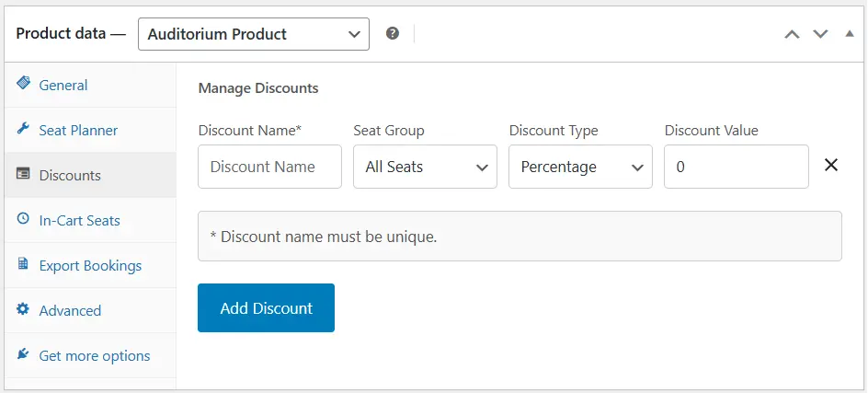This screenshot has width=868, height=393.
Task: Collapse the Product data panel
Action: click(x=849, y=34)
